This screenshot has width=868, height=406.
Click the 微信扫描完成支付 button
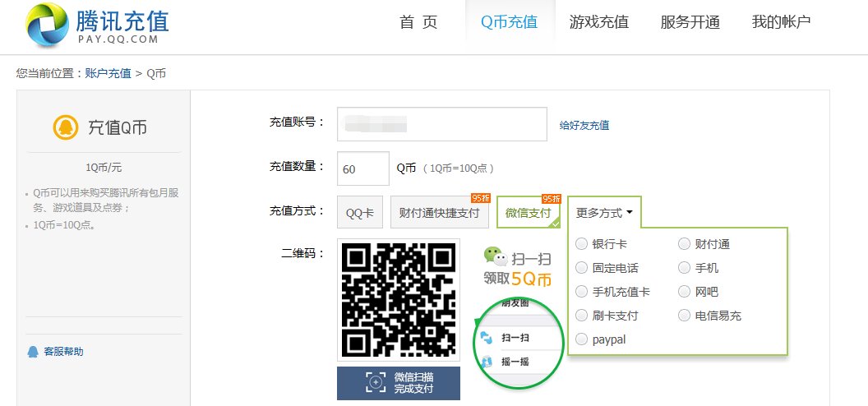pos(399,383)
